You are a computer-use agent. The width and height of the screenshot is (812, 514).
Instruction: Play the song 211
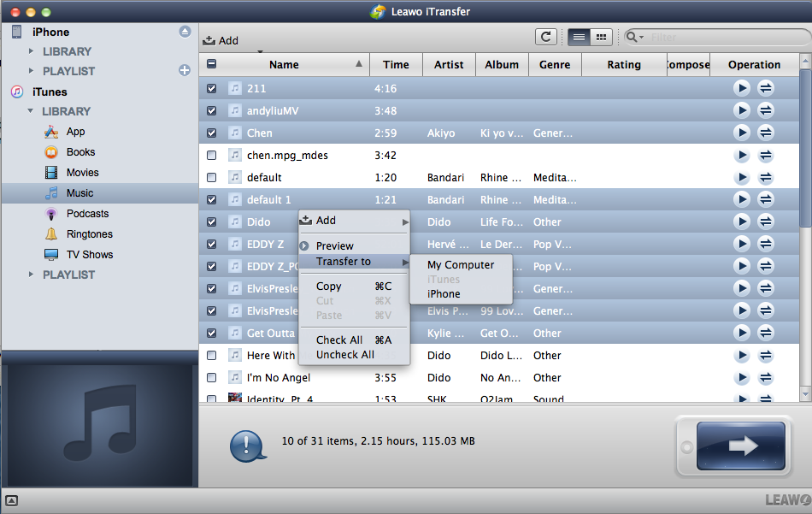(742, 88)
